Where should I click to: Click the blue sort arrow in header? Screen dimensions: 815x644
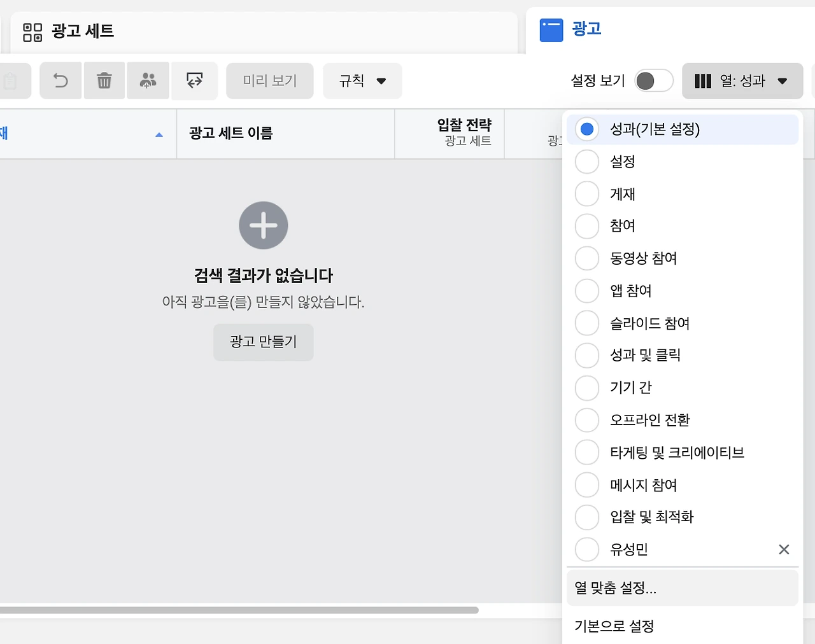click(159, 134)
